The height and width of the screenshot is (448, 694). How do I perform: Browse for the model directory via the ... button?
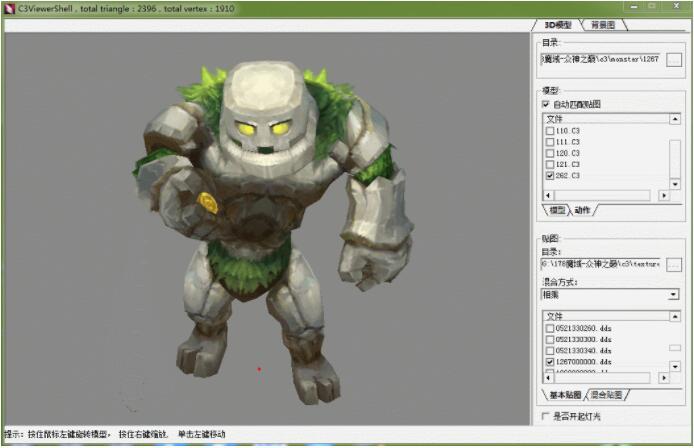pyautogui.click(x=674, y=60)
